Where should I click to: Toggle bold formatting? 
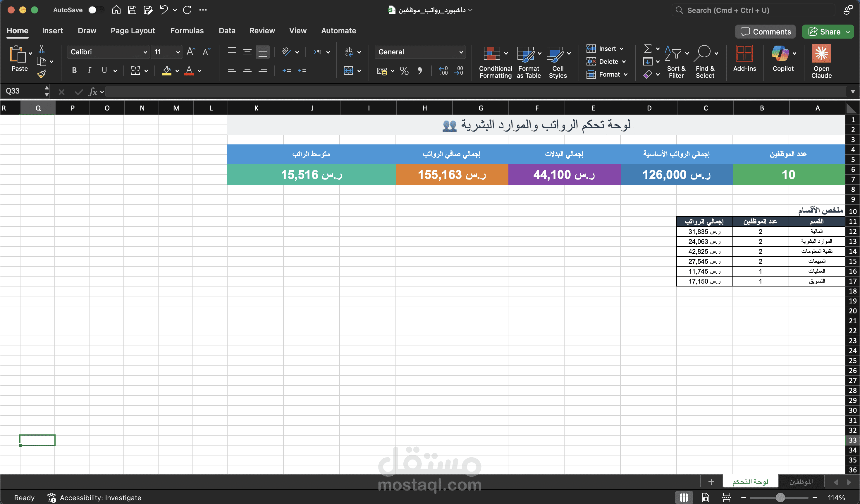[74, 70]
